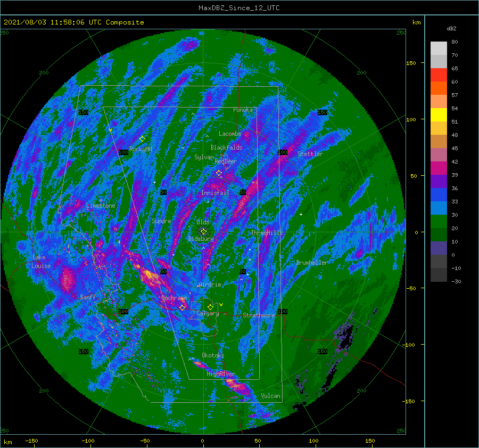Click the Didsbury label
The height and width of the screenshot is (448, 479).
point(201,239)
